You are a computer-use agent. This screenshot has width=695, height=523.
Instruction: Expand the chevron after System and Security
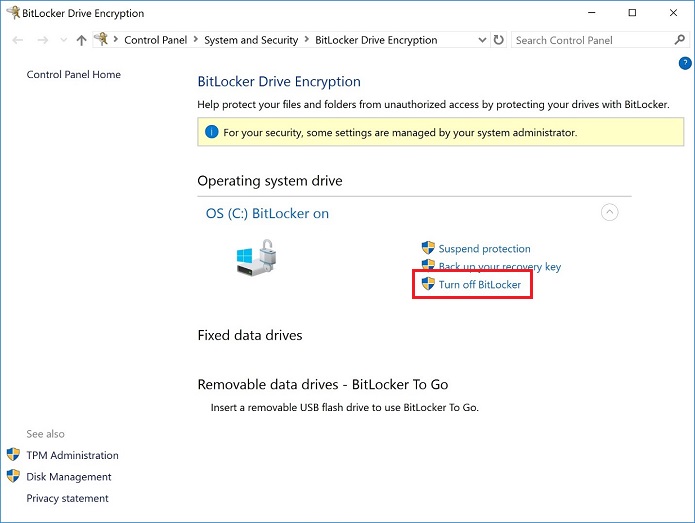point(306,39)
